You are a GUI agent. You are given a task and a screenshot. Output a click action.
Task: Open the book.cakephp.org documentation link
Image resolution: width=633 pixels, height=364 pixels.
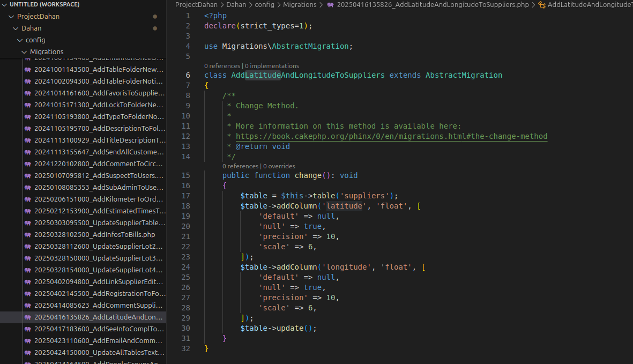391,136
